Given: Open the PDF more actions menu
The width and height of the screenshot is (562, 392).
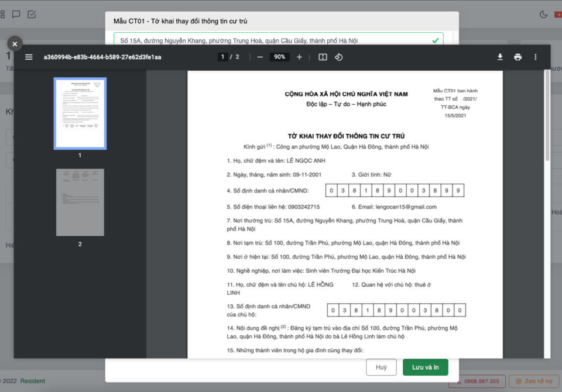Looking at the screenshot, I should 535,57.
